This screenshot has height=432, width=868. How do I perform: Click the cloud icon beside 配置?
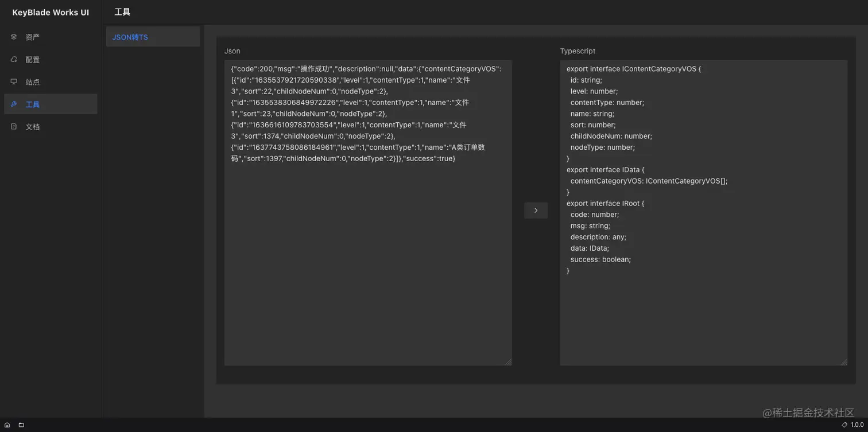(x=14, y=59)
